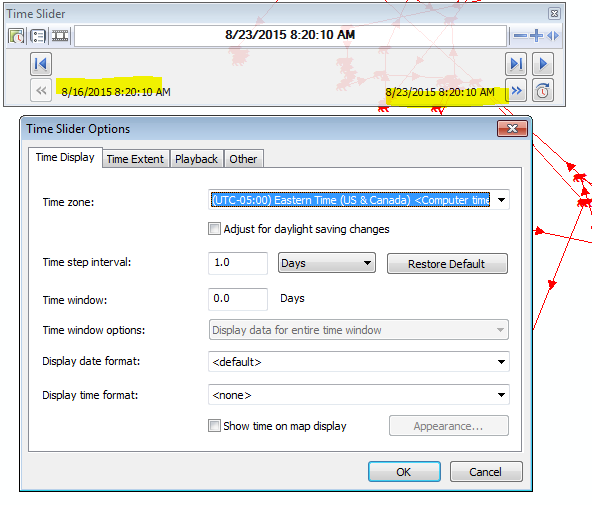Screen dimensions: 592x505
Task: Close the Time Slider Options dialog
Action: [x=512, y=129]
